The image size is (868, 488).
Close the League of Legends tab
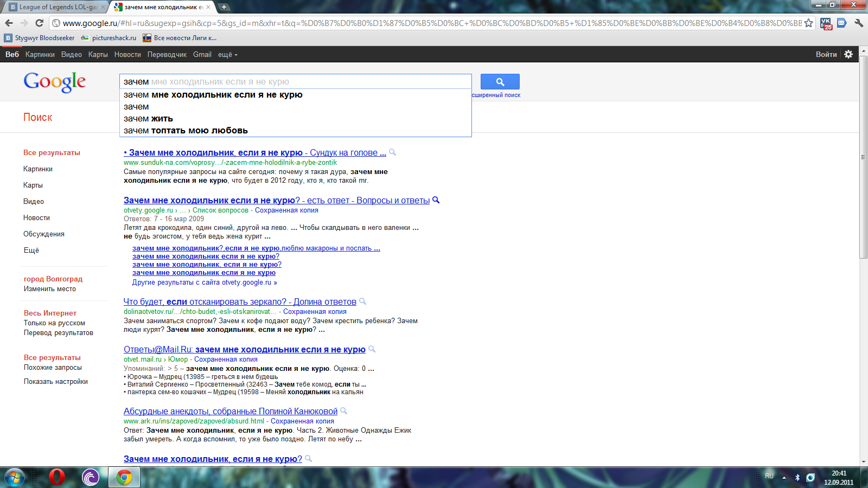103,7
